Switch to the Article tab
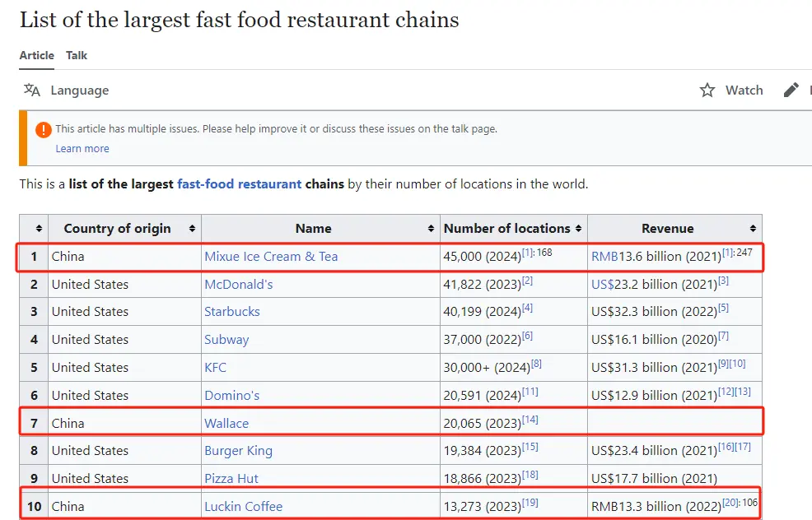The image size is (812, 520). click(x=37, y=55)
